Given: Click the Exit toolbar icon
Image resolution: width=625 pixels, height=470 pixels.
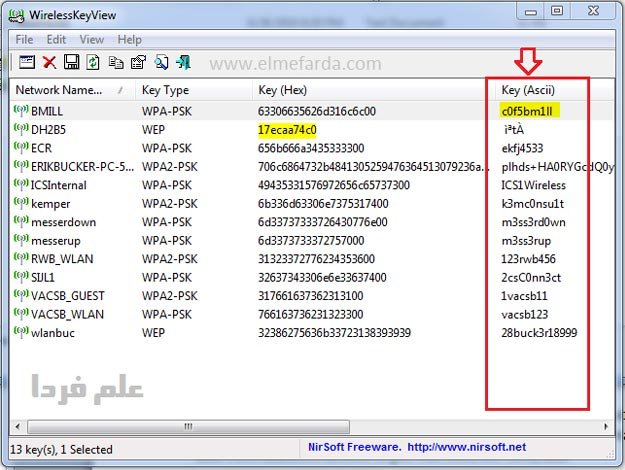Looking at the screenshot, I should tap(183, 62).
